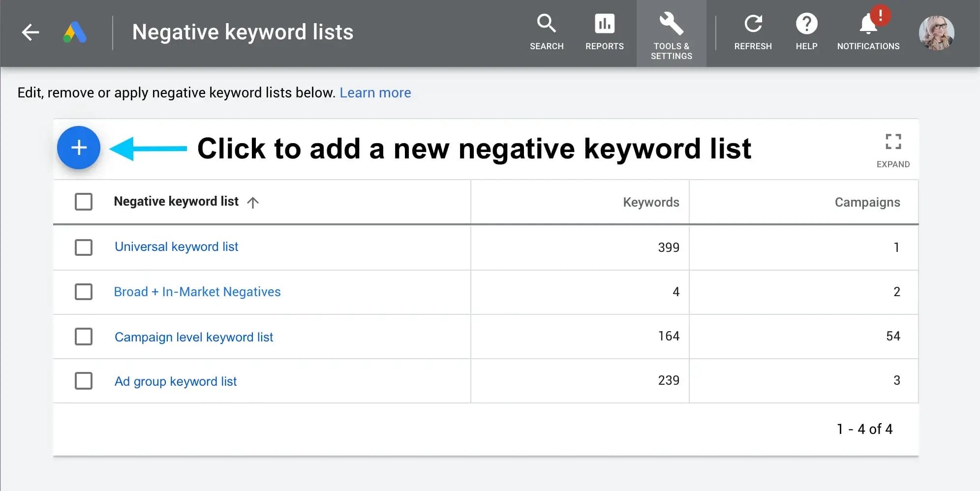Open the Ad group keyword list

coord(176,381)
